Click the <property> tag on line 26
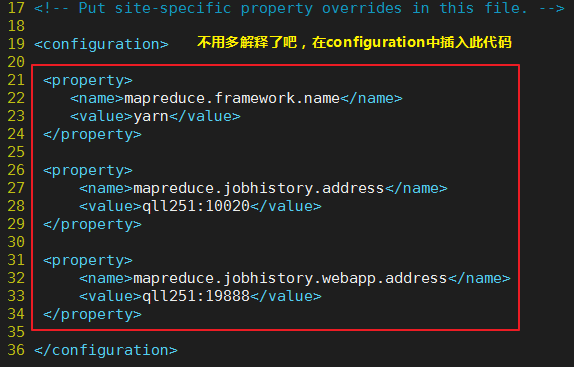Image resolution: width=574 pixels, height=367 pixels. pos(88,171)
